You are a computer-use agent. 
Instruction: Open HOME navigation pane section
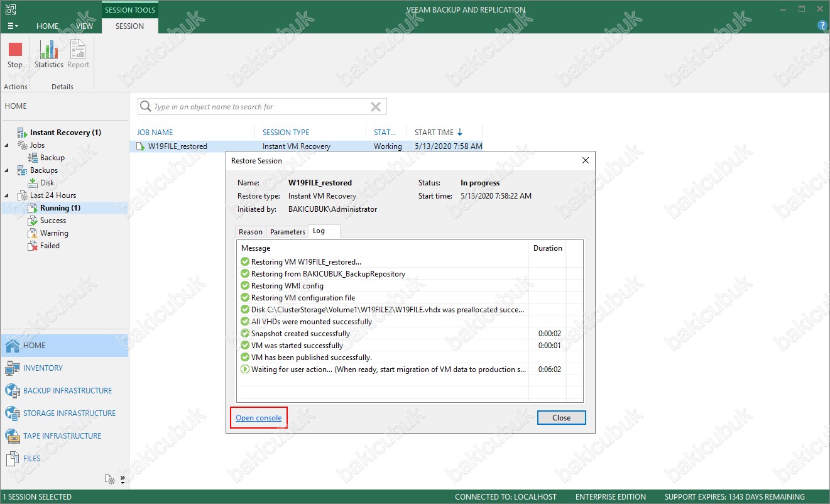pyautogui.click(x=64, y=346)
